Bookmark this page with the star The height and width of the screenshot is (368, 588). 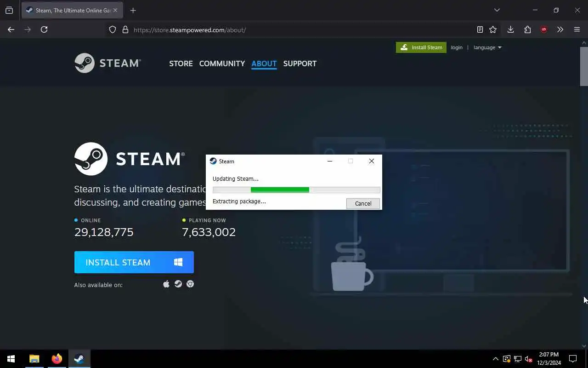point(493,29)
